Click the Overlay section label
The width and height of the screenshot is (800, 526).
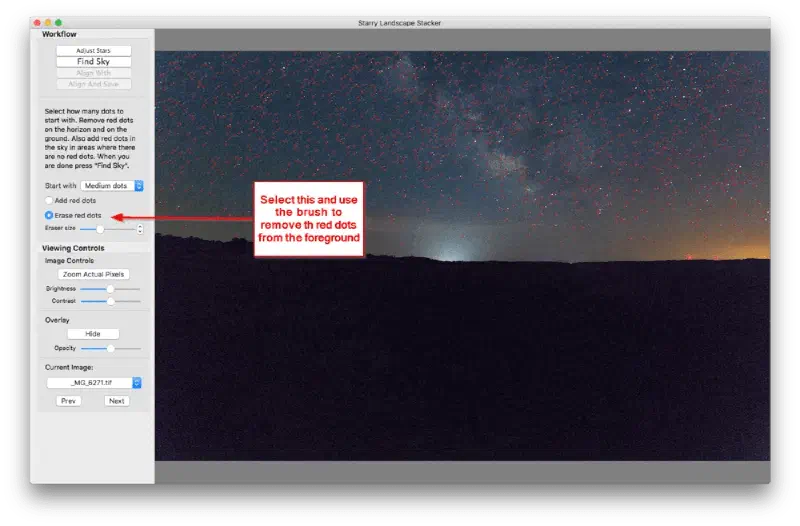point(57,320)
